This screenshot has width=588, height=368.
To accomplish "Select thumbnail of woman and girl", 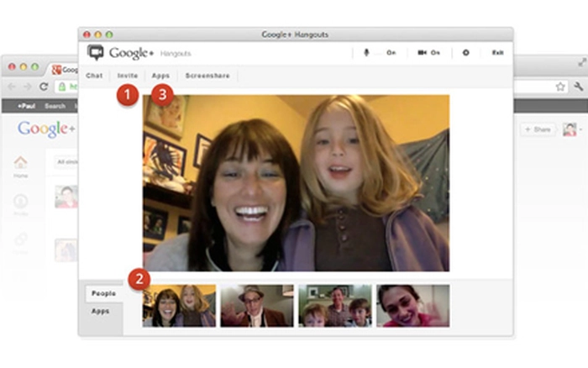I will (x=179, y=306).
